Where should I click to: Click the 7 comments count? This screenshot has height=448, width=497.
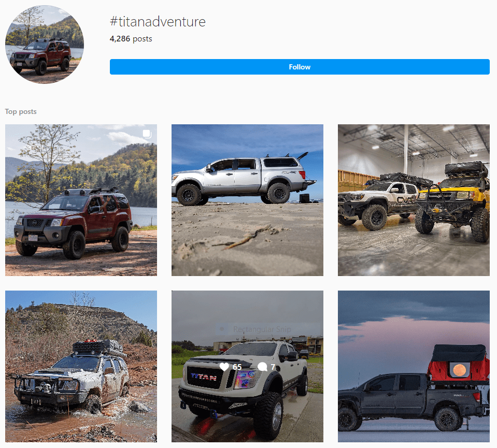(273, 367)
